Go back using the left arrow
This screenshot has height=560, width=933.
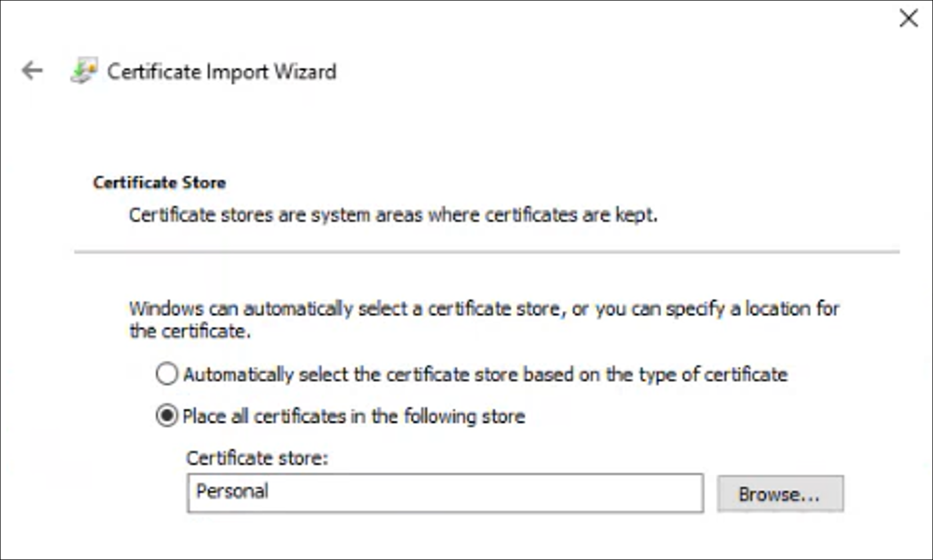32,71
